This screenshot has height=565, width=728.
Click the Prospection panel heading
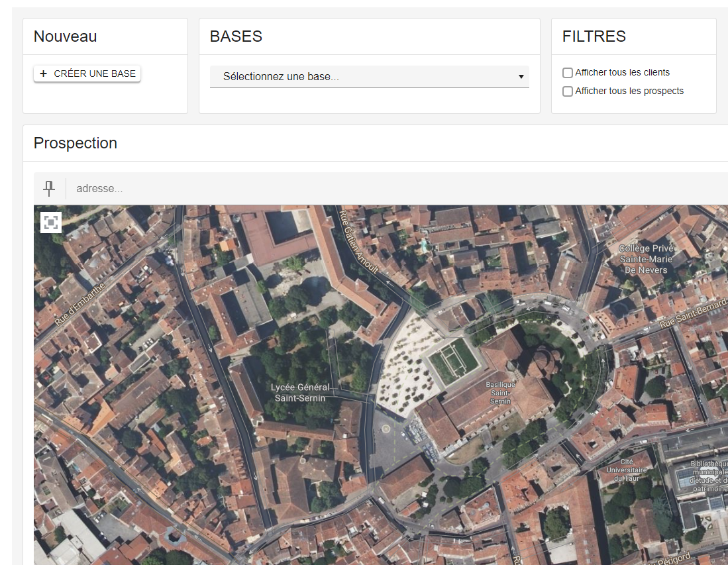(76, 143)
